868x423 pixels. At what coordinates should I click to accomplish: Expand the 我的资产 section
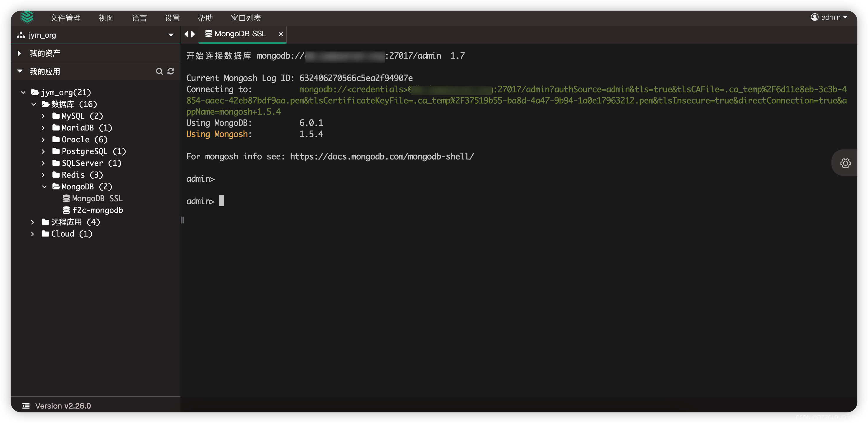[x=19, y=53]
